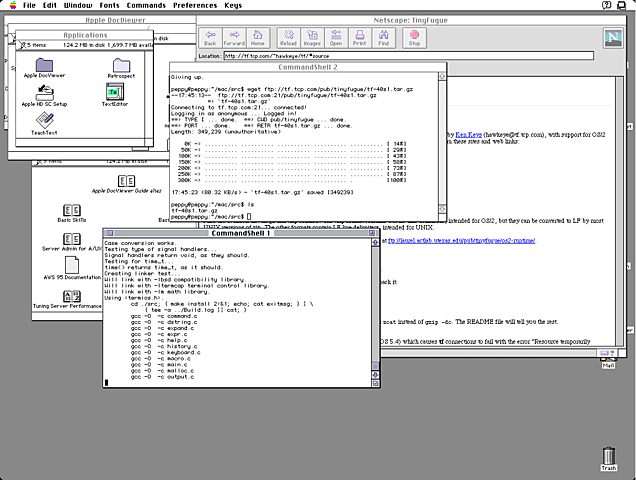The width and height of the screenshot is (636, 480).
Task: Stop page loading in Netscape
Action: point(414,38)
